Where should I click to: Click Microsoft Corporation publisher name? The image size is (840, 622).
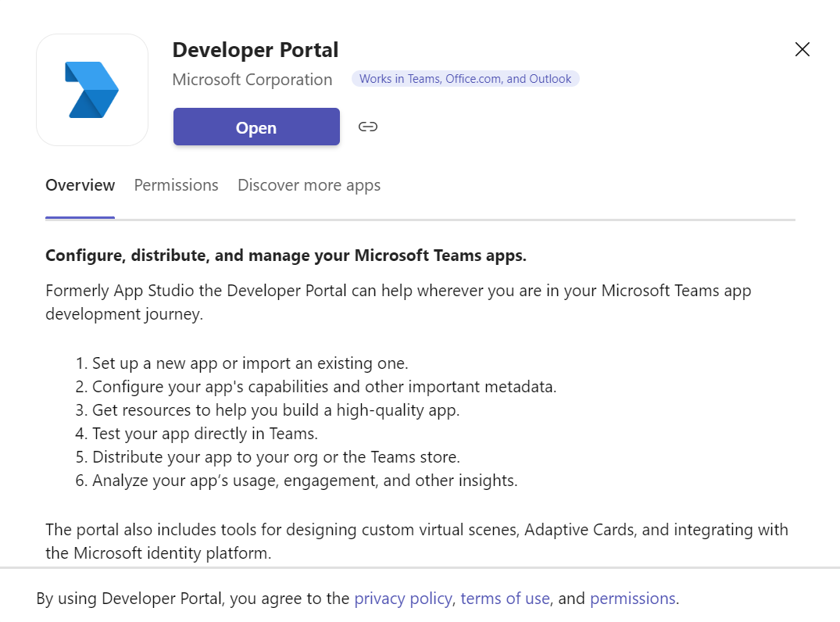(x=252, y=80)
